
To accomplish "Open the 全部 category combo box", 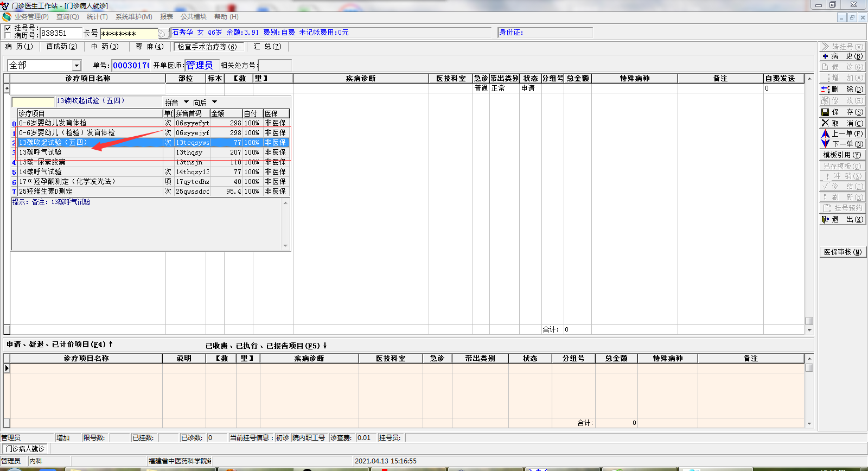I will pyautogui.click(x=44, y=66).
